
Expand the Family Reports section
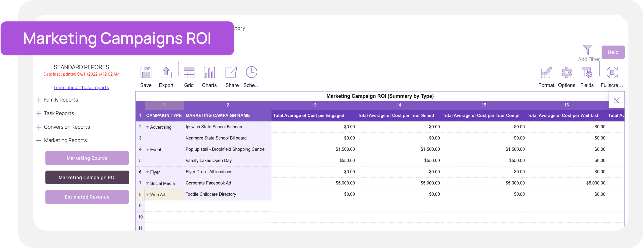pos(39,100)
